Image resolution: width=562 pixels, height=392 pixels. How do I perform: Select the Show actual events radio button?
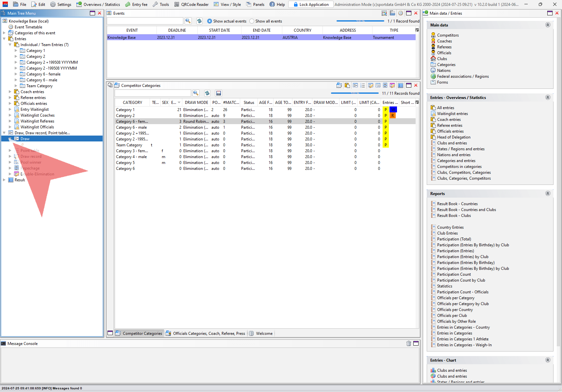pyautogui.click(x=210, y=21)
